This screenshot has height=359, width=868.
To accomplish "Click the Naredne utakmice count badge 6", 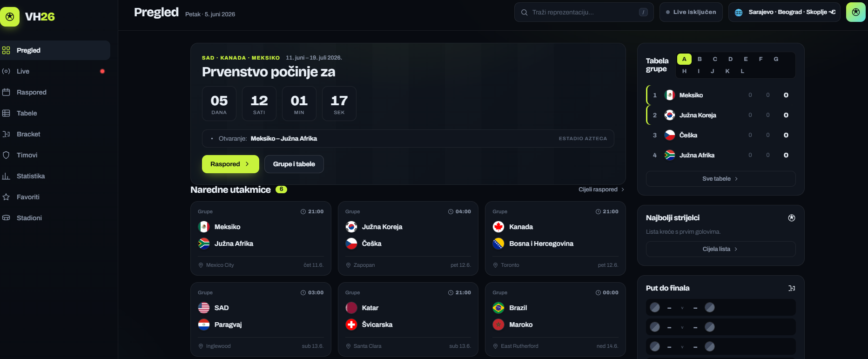I will pos(281,190).
